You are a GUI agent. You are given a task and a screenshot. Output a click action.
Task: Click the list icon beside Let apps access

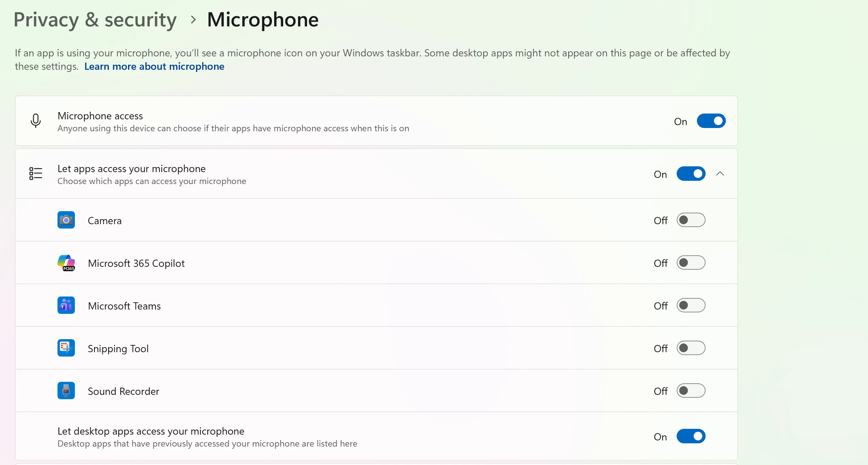point(35,174)
